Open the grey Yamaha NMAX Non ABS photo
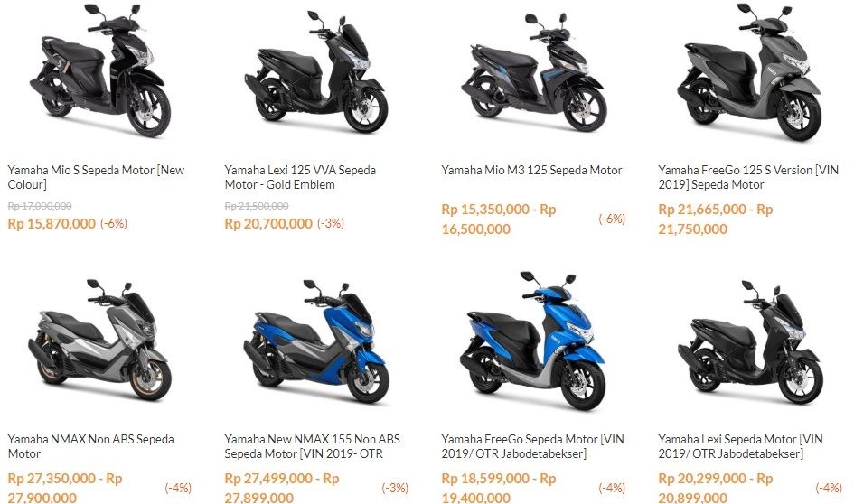The height and width of the screenshot is (504, 854). click(99, 341)
